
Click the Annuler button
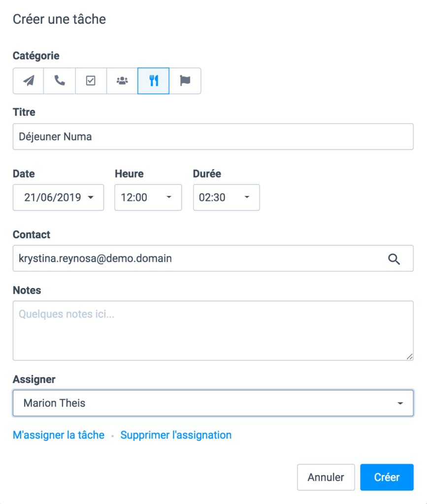(326, 477)
